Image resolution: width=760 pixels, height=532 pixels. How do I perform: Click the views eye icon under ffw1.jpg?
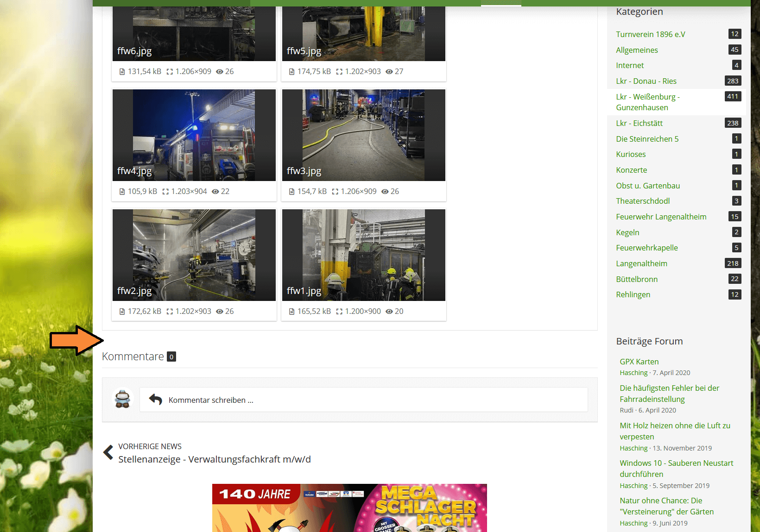(389, 312)
